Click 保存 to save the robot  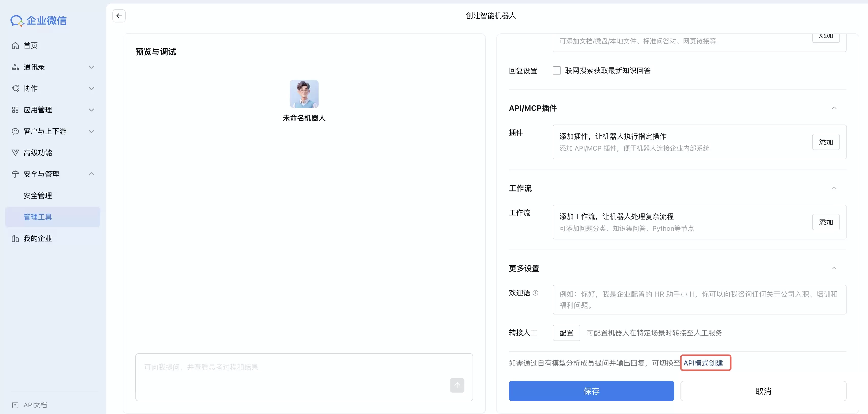[591, 391]
